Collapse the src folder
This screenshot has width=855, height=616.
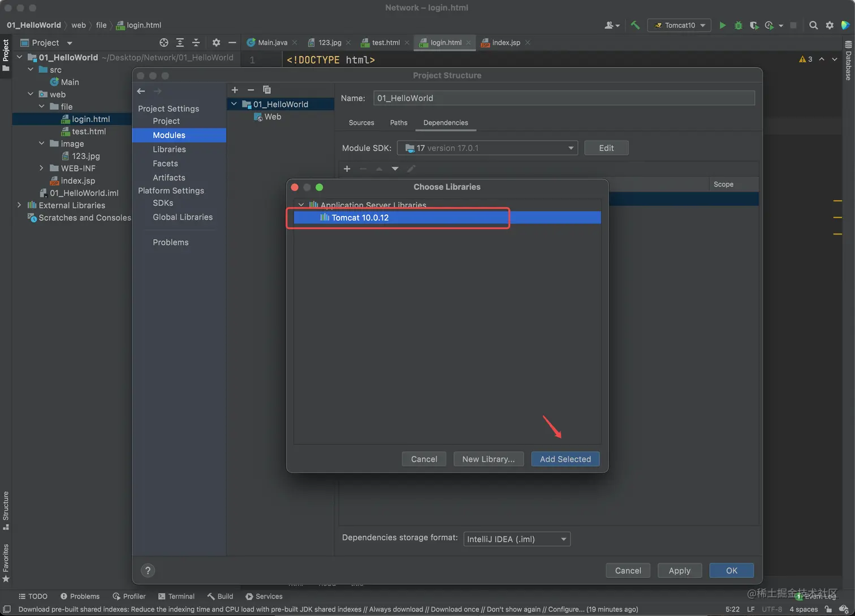[x=31, y=70]
